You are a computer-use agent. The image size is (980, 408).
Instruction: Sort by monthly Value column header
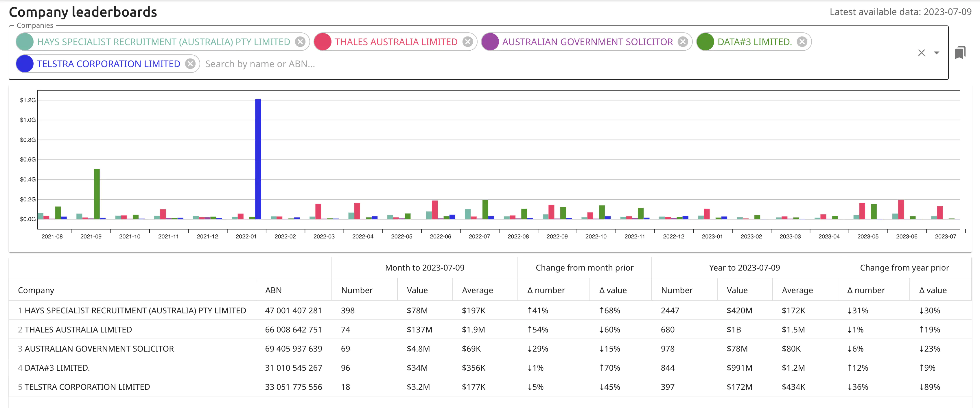417,291
